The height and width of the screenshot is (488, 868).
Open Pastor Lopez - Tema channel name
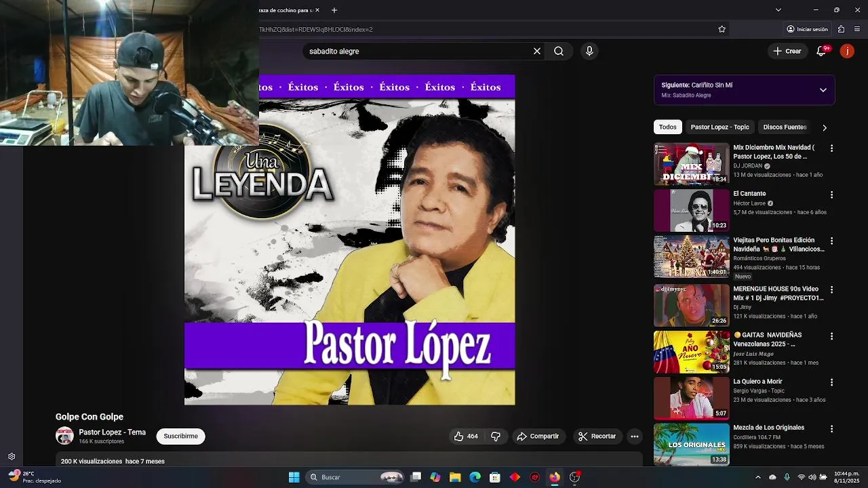[113, 432]
